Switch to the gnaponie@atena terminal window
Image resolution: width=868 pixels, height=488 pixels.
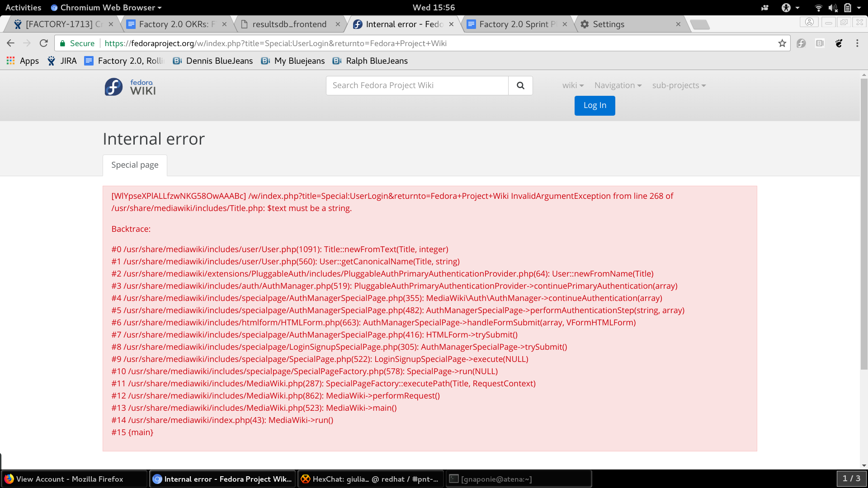519,479
